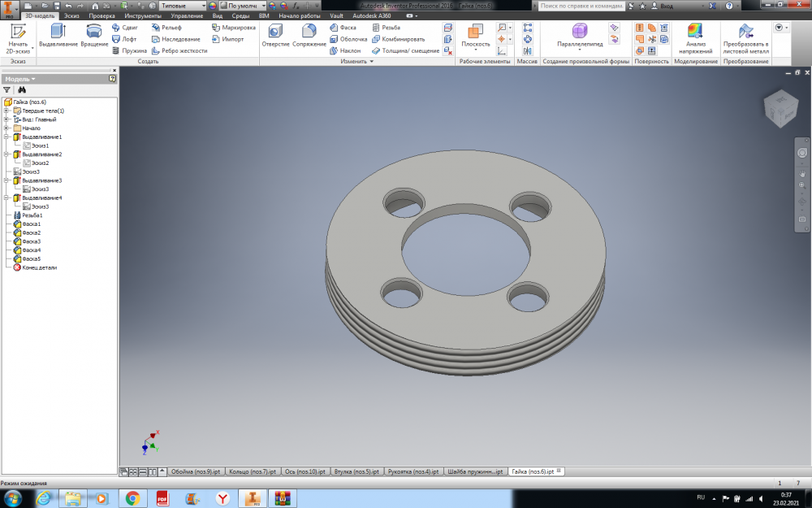Expand the Твердые тела(1) tree node
The width and height of the screenshot is (812, 508).
click(x=6, y=111)
